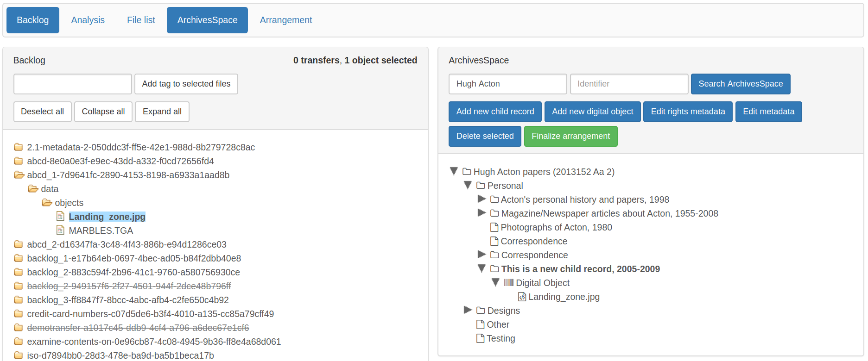The width and height of the screenshot is (868, 361).
Task: Click the open folder icon for objects
Action: tap(47, 203)
